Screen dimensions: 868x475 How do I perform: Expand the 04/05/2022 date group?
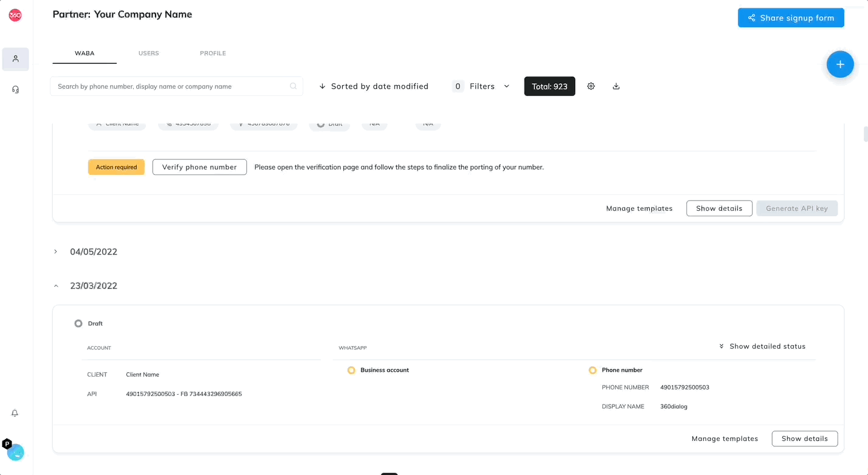tap(55, 251)
